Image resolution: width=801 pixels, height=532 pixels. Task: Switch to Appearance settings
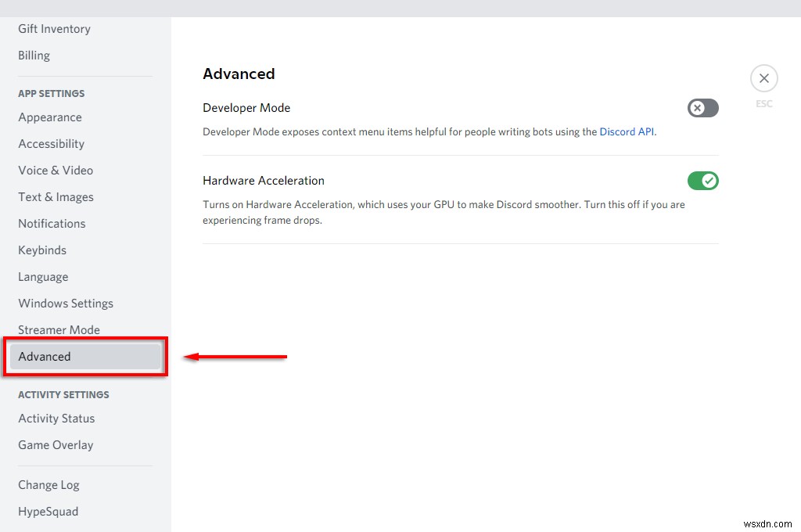point(49,117)
